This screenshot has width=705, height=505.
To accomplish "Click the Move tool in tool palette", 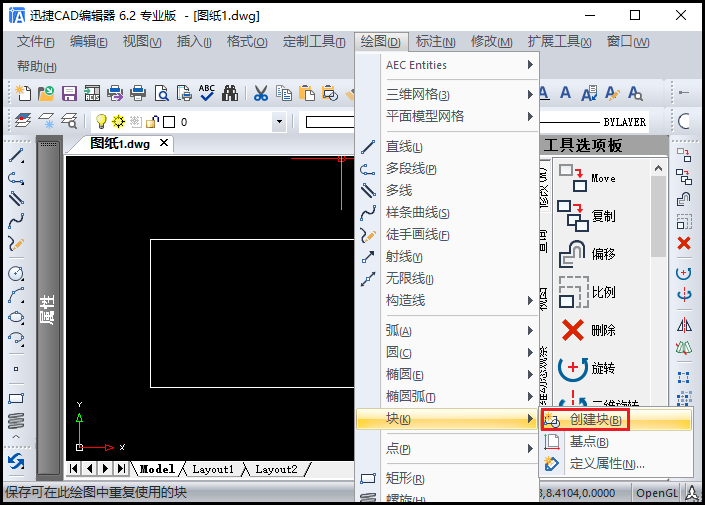I will [x=588, y=178].
